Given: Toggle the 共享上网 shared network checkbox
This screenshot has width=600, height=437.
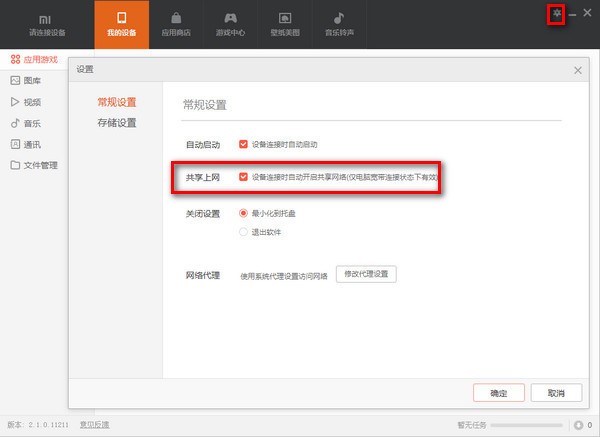Looking at the screenshot, I should (x=243, y=177).
